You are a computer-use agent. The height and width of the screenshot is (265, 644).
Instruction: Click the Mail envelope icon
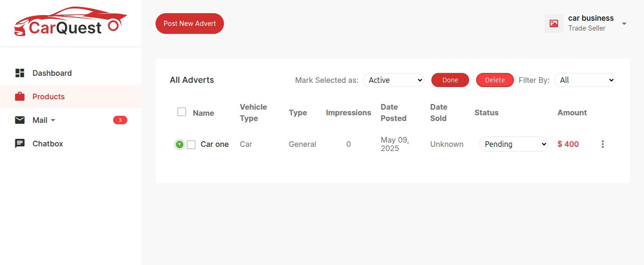[x=20, y=120]
